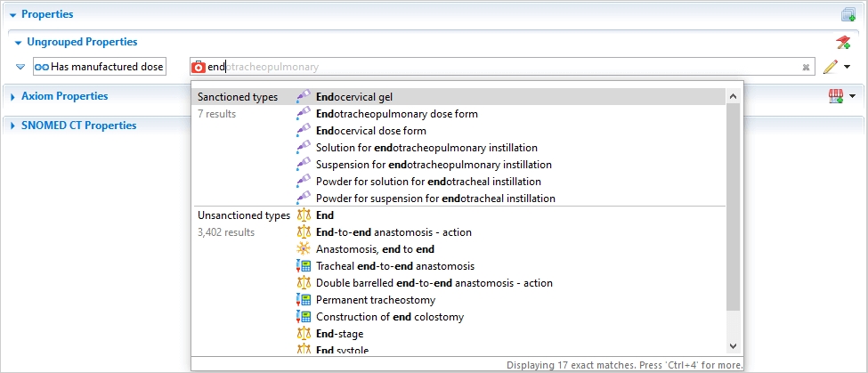Click the pencil edit icon
Screen dimensions: 868x373
coord(830,67)
